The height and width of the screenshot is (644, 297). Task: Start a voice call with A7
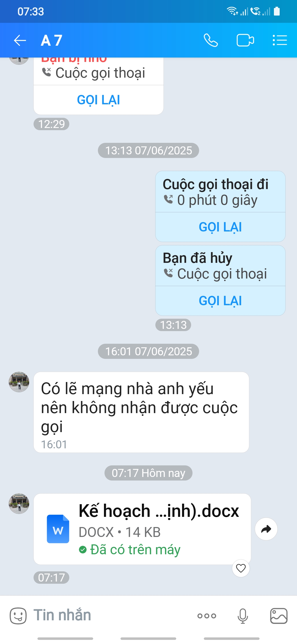[211, 40]
